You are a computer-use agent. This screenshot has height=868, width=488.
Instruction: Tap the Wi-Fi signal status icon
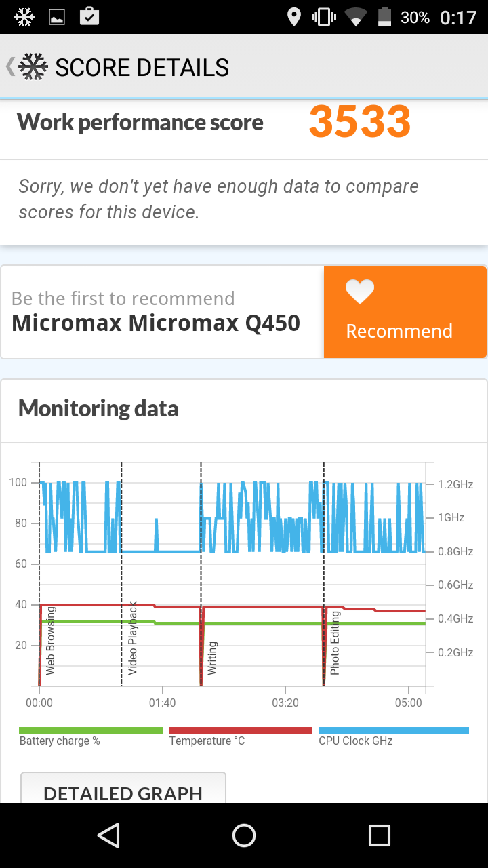point(355,17)
